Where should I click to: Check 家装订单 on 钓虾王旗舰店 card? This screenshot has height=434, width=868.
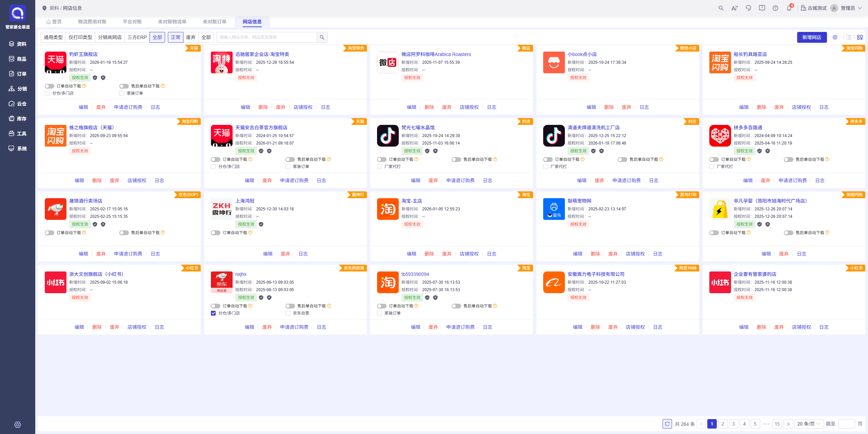pos(122,93)
